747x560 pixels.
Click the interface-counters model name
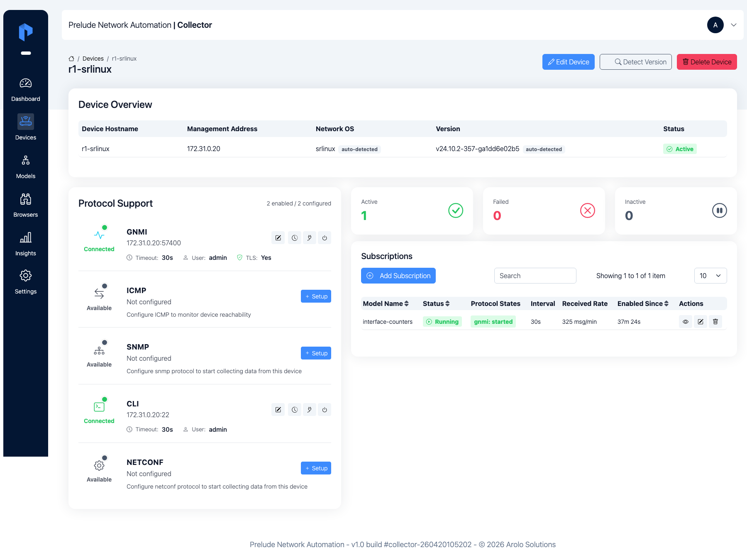click(388, 322)
